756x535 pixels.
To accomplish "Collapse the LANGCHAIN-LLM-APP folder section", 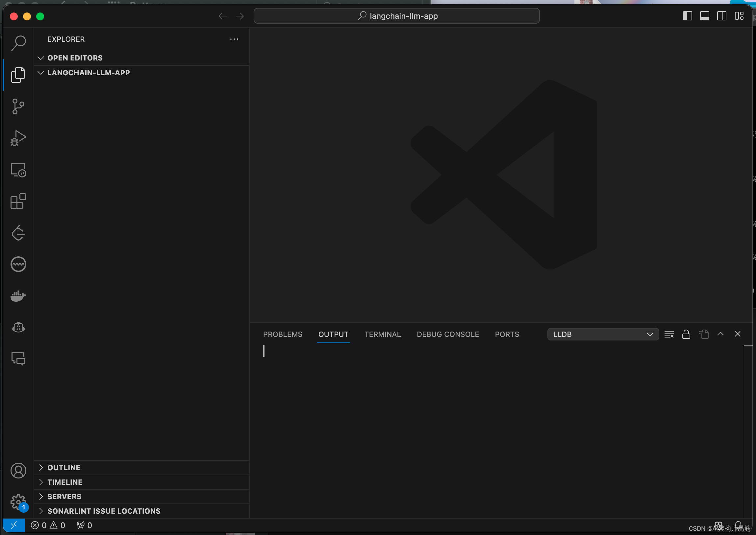I will tap(88, 73).
